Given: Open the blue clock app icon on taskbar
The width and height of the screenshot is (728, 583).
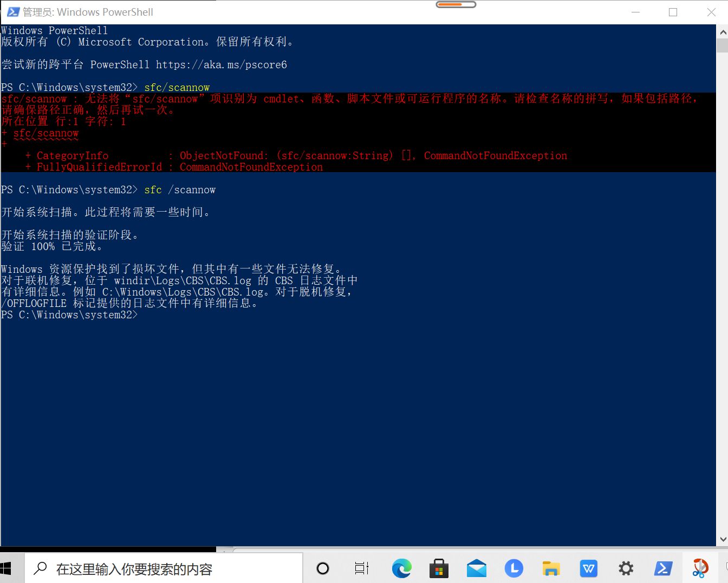Looking at the screenshot, I should 513,568.
